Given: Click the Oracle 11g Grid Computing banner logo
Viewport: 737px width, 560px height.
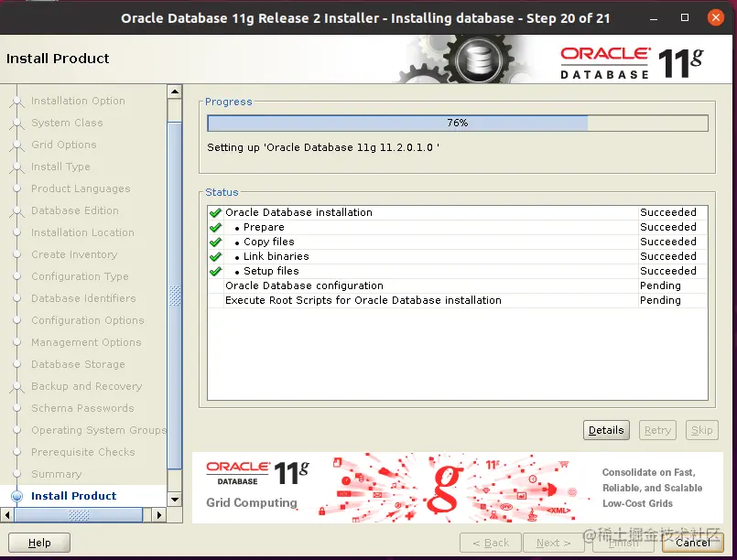Looking at the screenshot, I should pos(257,486).
